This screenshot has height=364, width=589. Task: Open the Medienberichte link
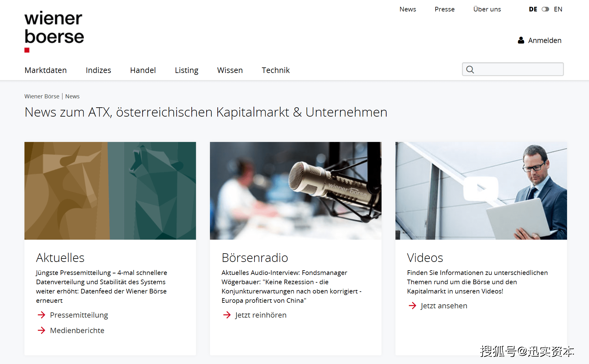click(x=77, y=330)
